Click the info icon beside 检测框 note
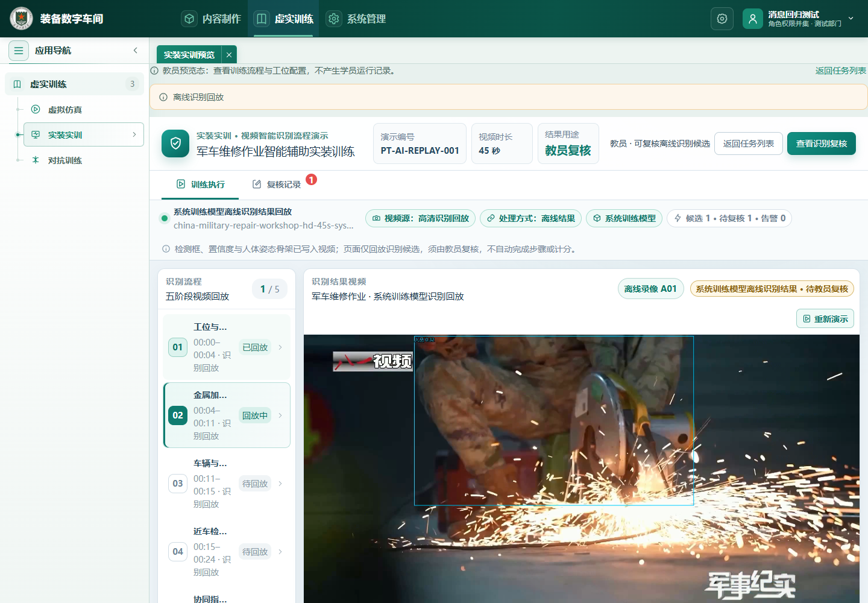The image size is (868, 603). (x=166, y=249)
